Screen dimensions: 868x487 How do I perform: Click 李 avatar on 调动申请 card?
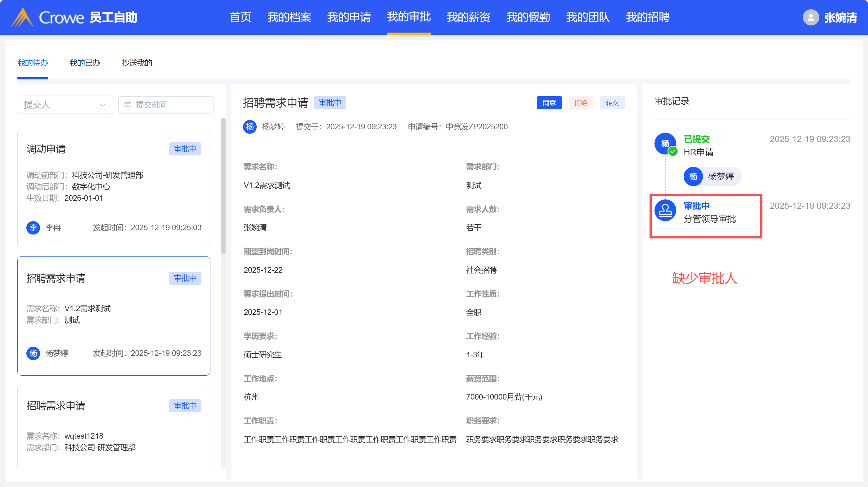[33, 228]
